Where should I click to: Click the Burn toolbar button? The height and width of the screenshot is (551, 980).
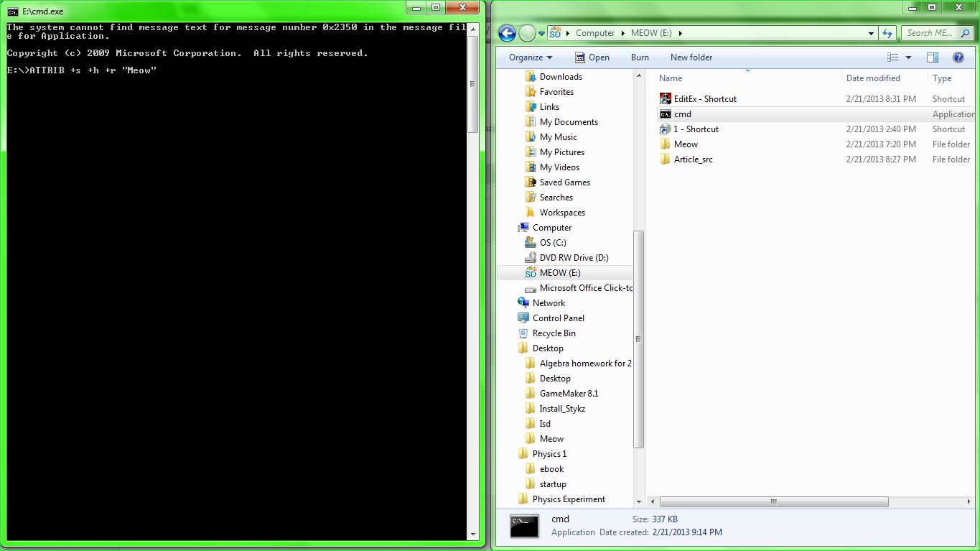click(640, 57)
